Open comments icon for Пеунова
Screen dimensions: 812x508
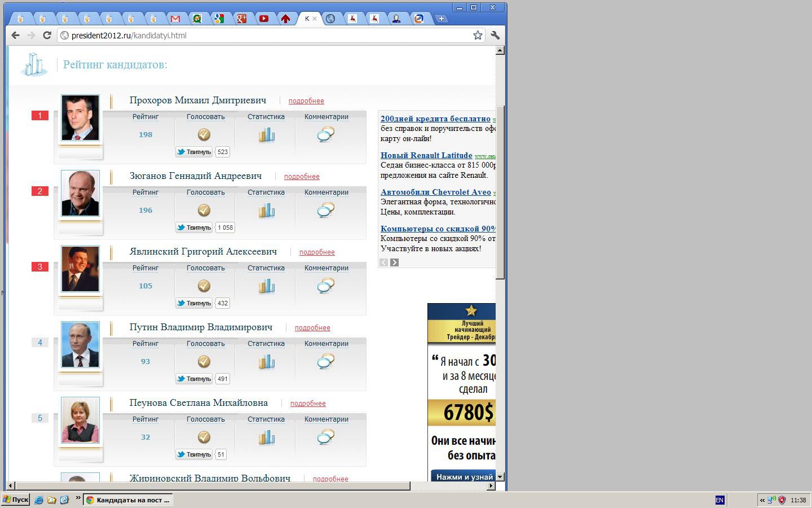pyautogui.click(x=326, y=437)
